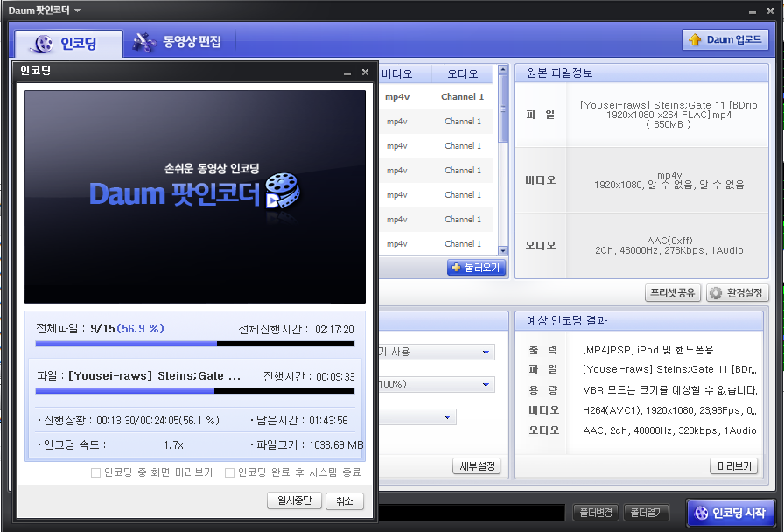This screenshot has height=532, width=784.
Task: Enable 인코딩 완료 후 시스템 종료 checkbox
Action: coord(229,472)
